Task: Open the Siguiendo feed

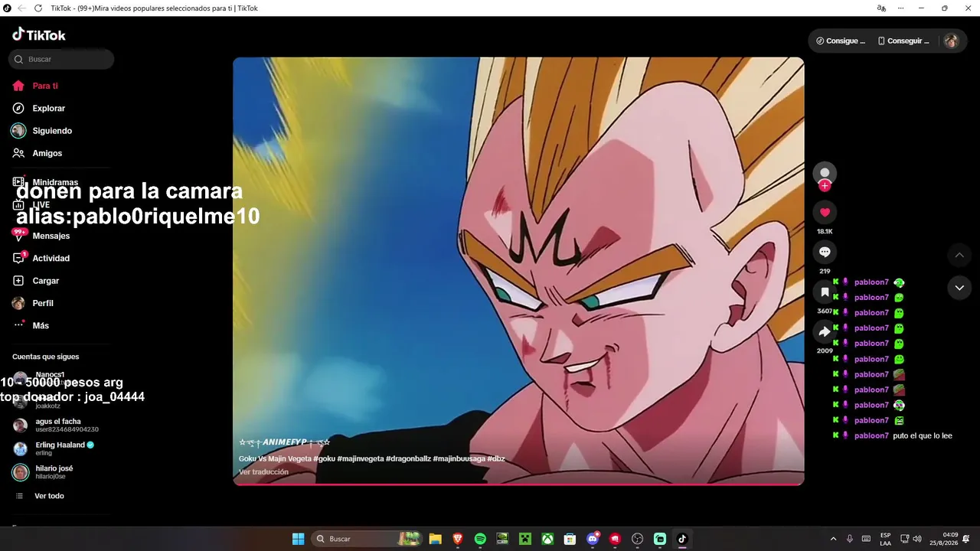Action: pyautogui.click(x=52, y=131)
